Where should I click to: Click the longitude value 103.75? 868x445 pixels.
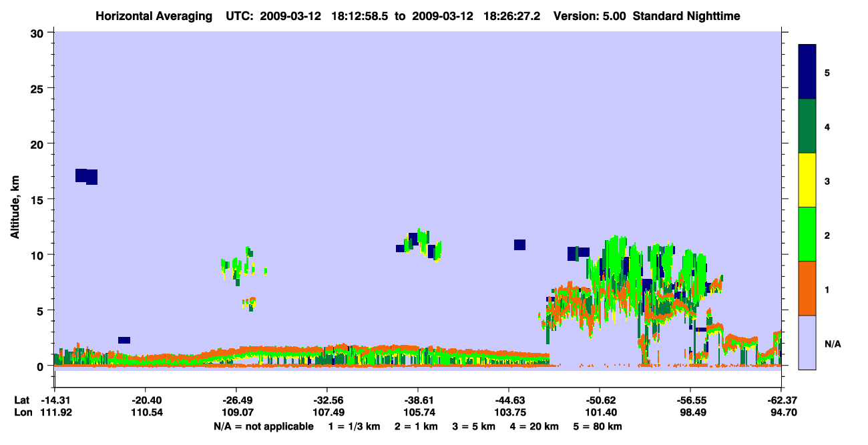pyautogui.click(x=509, y=412)
